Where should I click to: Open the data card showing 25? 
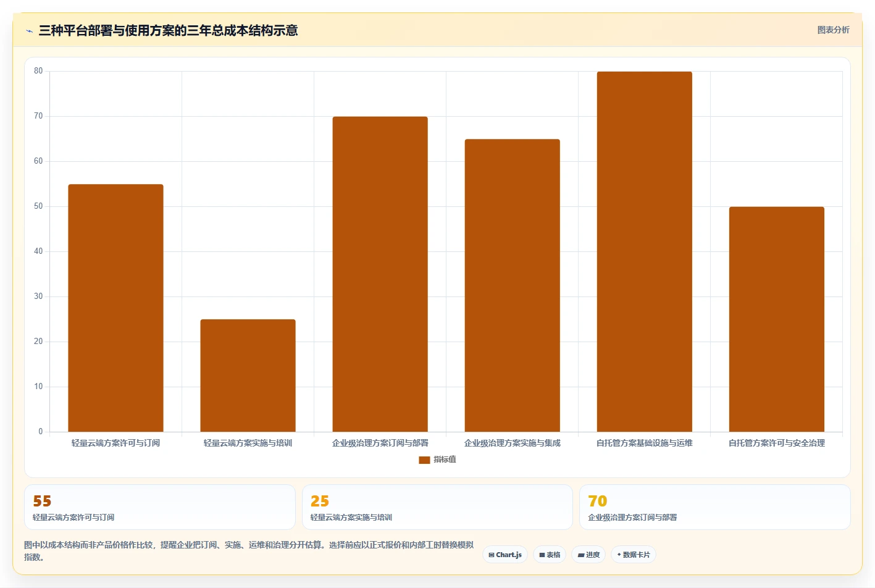(x=437, y=507)
